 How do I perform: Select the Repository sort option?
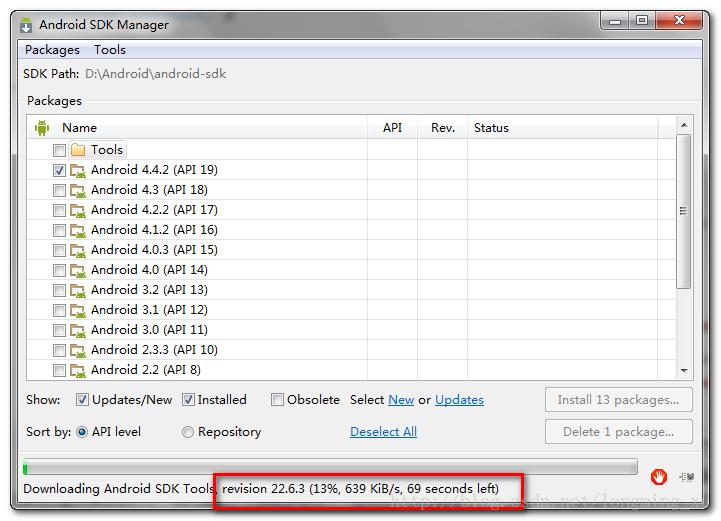click(x=188, y=432)
